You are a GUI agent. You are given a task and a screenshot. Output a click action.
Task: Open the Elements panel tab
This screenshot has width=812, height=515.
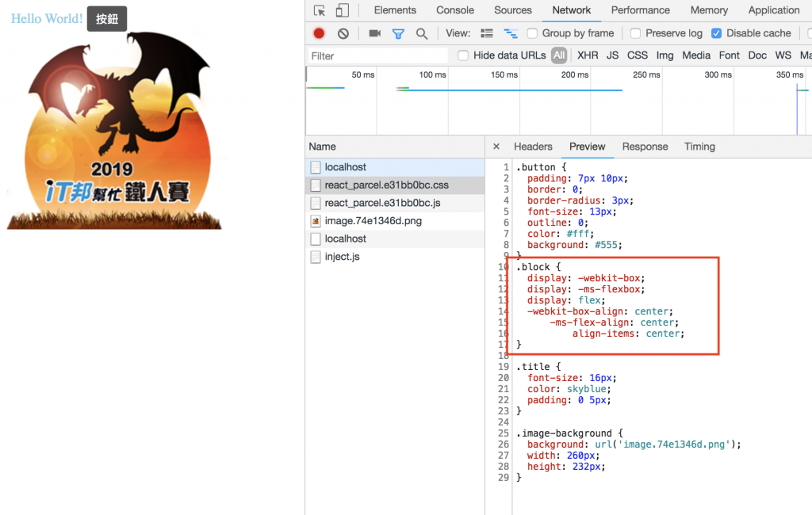click(395, 10)
